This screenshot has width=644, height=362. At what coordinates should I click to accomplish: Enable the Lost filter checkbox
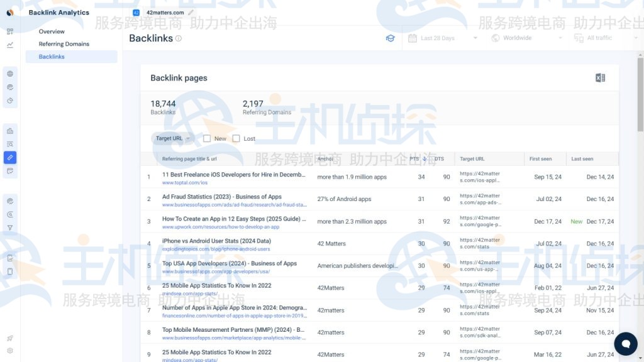(236, 138)
